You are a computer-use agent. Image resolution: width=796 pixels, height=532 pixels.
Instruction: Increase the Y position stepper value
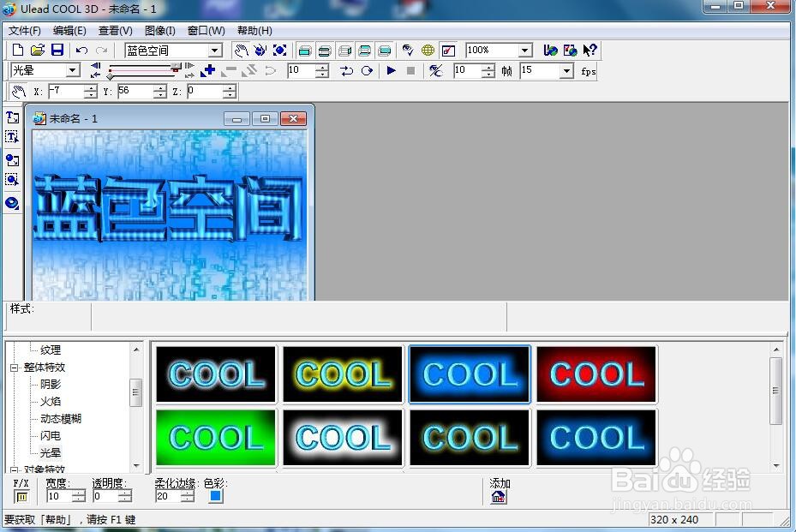click(160, 88)
